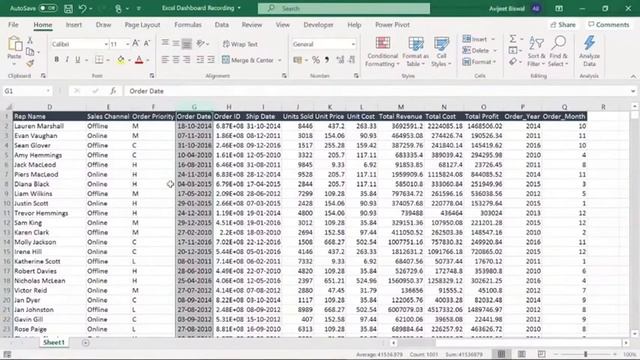Toggle Bold formatting
This screenshot has height=360, width=640.
(x=56, y=60)
